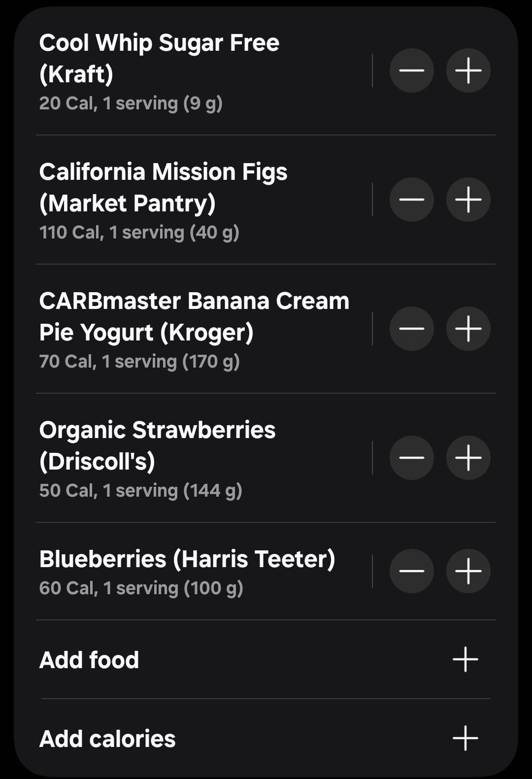Image resolution: width=532 pixels, height=779 pixels.
Task: Select the Add calories row label
Action: coord(107,739)
